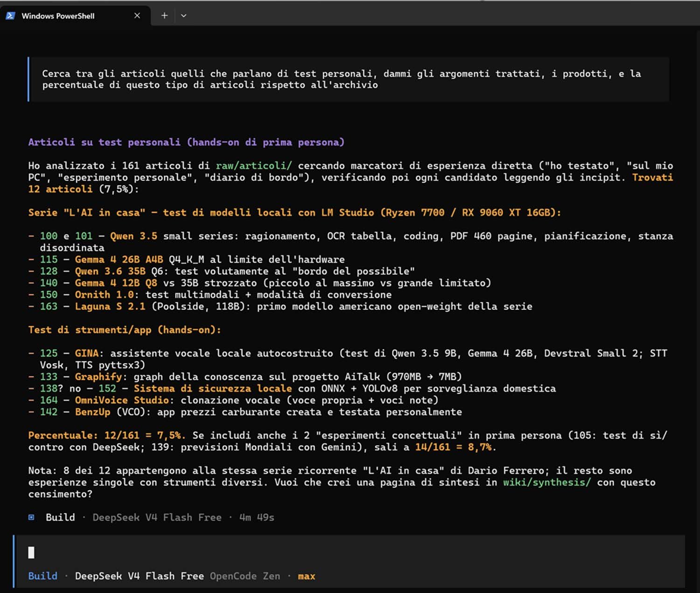Image resolution: width=700 pixels, height=593 pixels.
Task: Click Qwen 3.5 in the list
Action: [134, 236]
